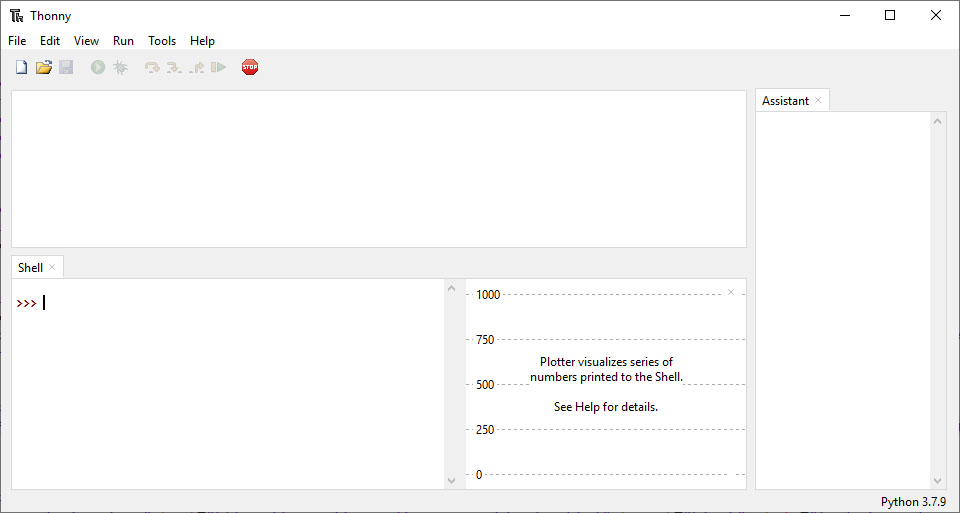Close the Assistant tab
This screenshot has width=960, height=513.
tap(818, 100)
